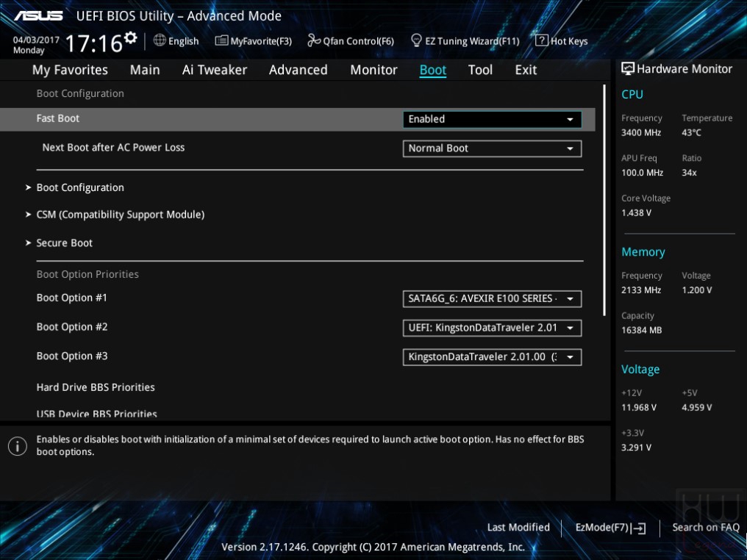Click the BIOS version copyright text
The width and height of the screenshot is (747, 560).
[x=373, y=548]
